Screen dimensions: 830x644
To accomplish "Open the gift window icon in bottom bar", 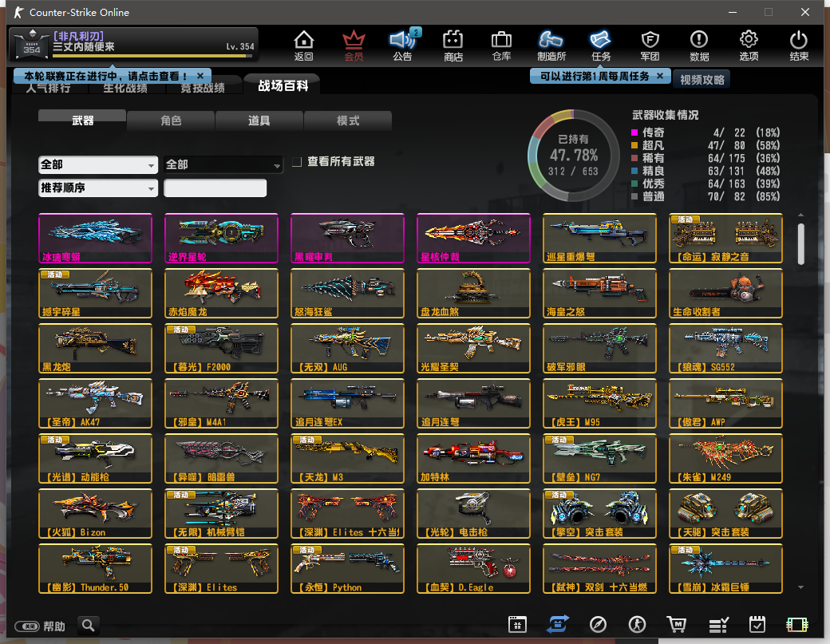I will pyautogui.click(x=517, y=624).
